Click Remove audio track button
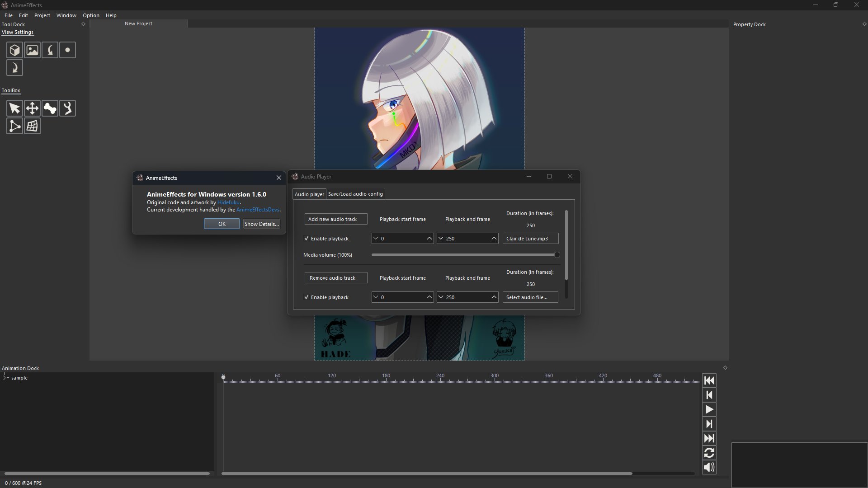Viewport: 868px width, 488px height. (336, 278)
